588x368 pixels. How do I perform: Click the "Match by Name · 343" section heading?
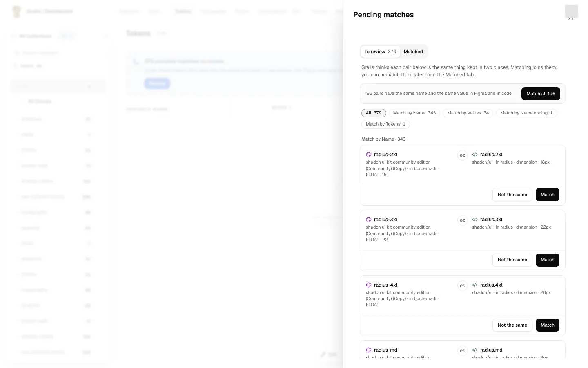coord(383,139)
